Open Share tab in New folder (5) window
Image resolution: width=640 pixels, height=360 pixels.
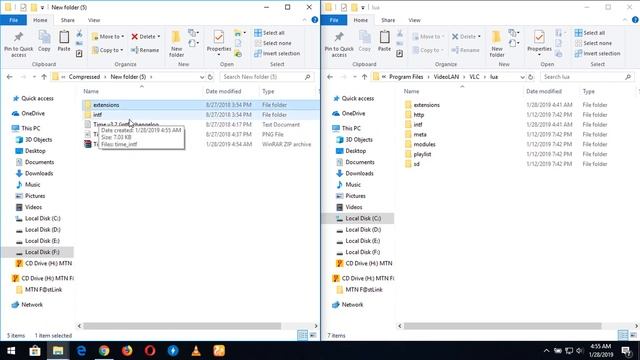click(68, 20)
